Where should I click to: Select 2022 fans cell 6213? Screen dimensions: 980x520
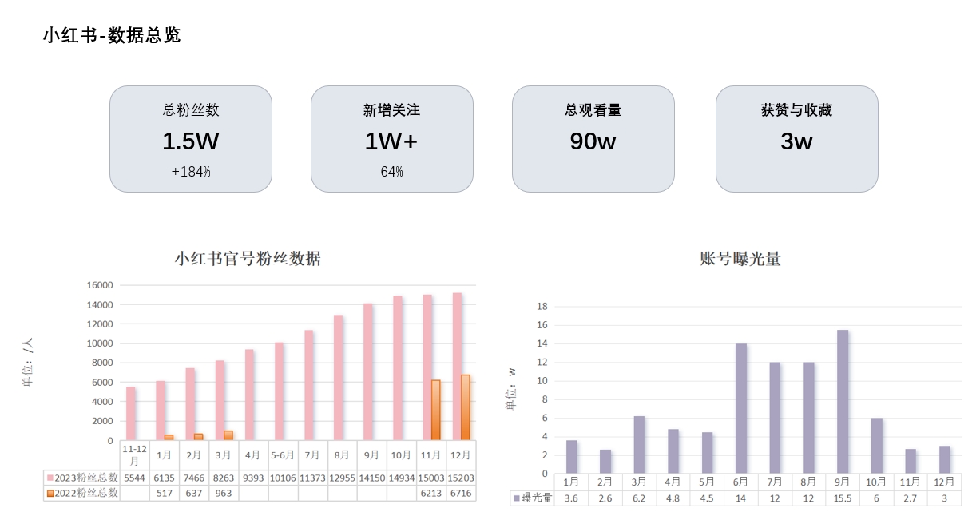pos(431,494)
